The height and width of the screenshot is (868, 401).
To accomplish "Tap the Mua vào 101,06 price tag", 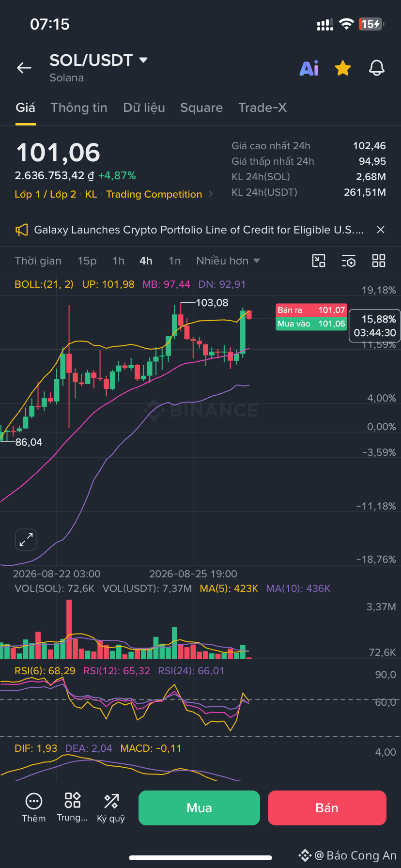I will (311, 324).
